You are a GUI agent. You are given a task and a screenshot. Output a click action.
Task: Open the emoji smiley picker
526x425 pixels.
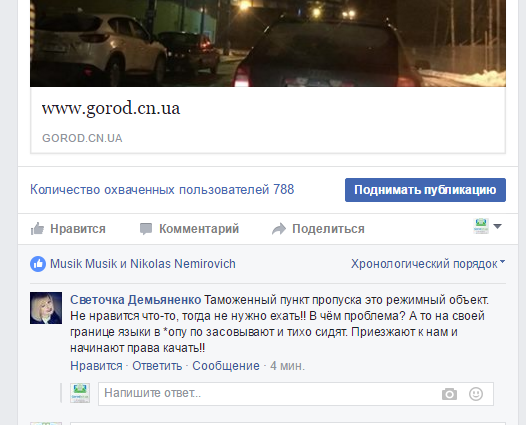476,394
